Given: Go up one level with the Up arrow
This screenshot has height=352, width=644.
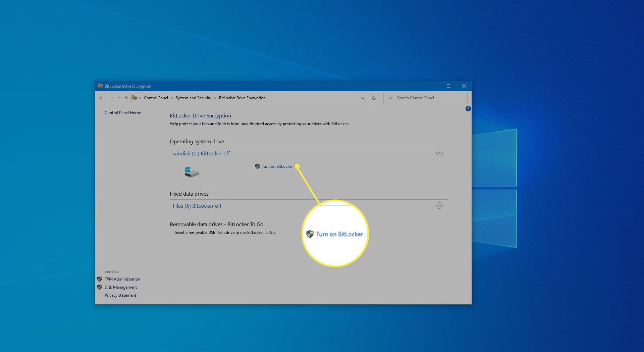Looking at the screenshot, I should coord(126,98).
